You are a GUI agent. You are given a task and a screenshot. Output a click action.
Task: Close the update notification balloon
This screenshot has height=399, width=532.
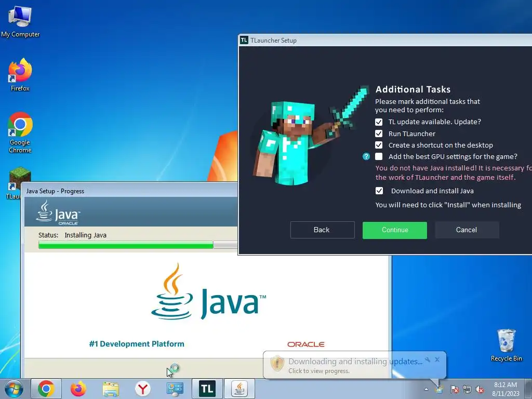click(437, 360)
